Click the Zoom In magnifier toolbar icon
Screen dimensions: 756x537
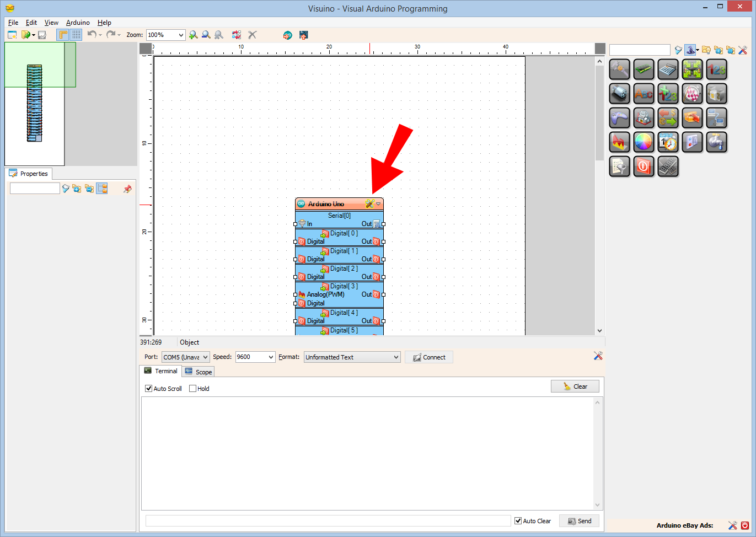pyautogui.click(x=194, y=35)
